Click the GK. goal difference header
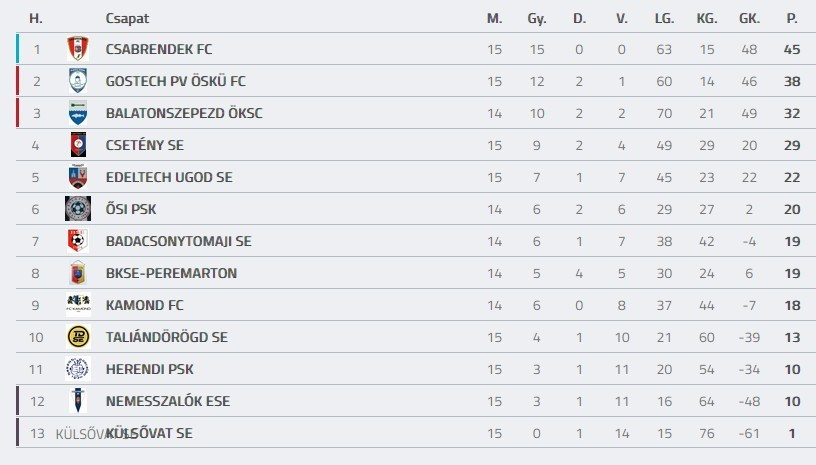Image resolution: width=816 pixels, height=465 pixels. coord(749,18)
